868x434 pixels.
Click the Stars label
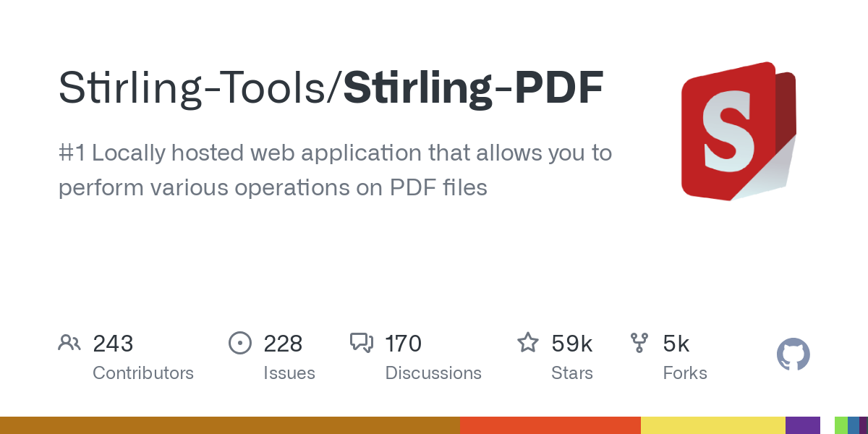[572, 373]
